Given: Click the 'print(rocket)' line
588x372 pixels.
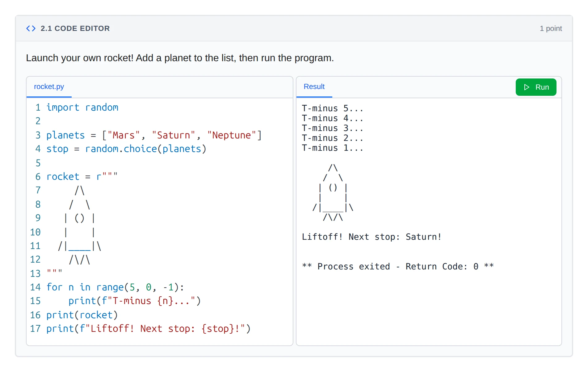Looking at the screenshot, I should 82,315.
